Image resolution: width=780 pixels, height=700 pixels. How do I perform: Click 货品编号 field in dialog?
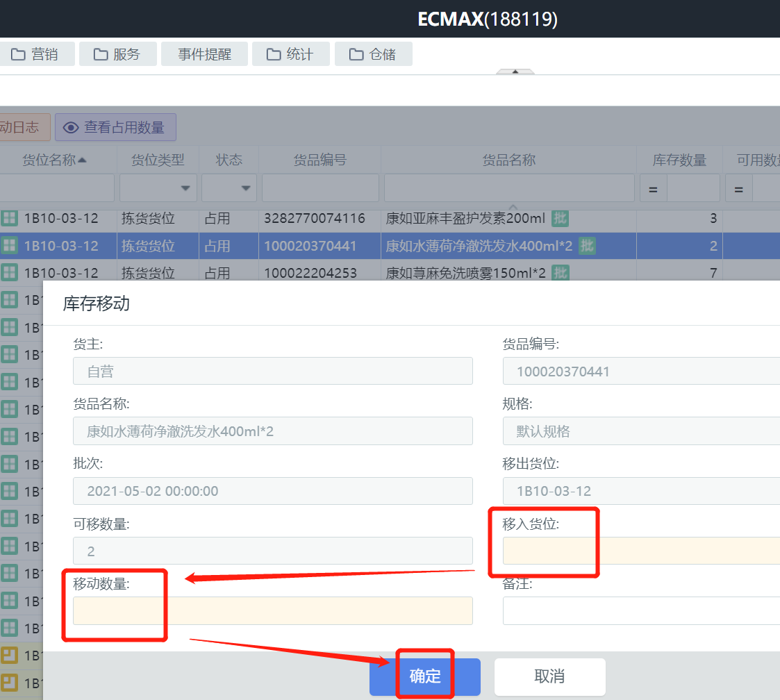pyautogui.click(x=641, y=371)
